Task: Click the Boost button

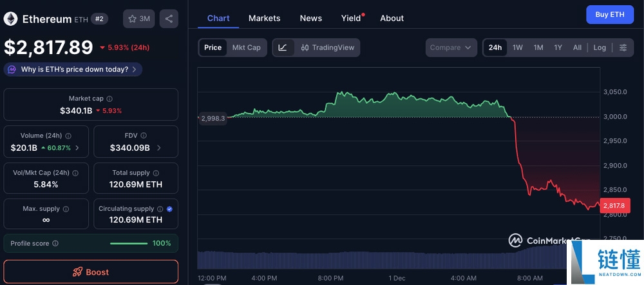Action: [91, 272]
